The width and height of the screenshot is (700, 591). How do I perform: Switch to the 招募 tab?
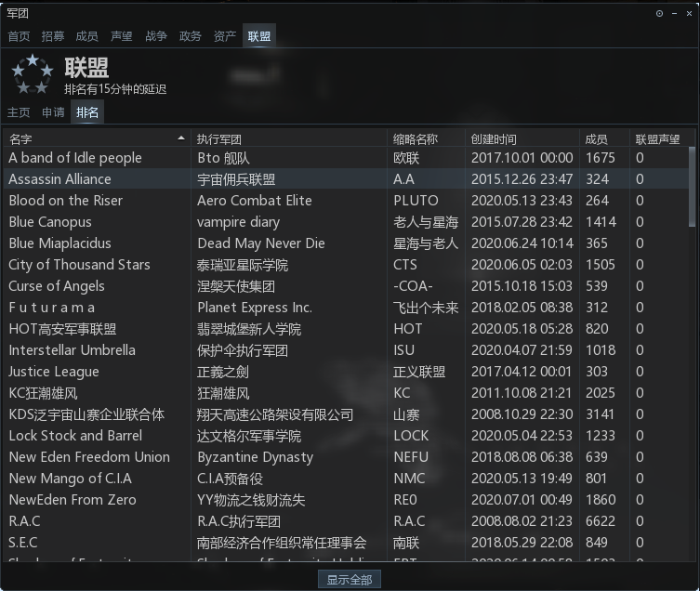click(x=53, y=36)
